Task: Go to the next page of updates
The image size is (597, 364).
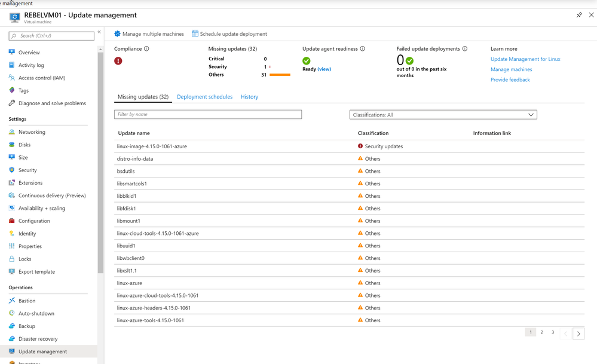Action: pos(578,334)
